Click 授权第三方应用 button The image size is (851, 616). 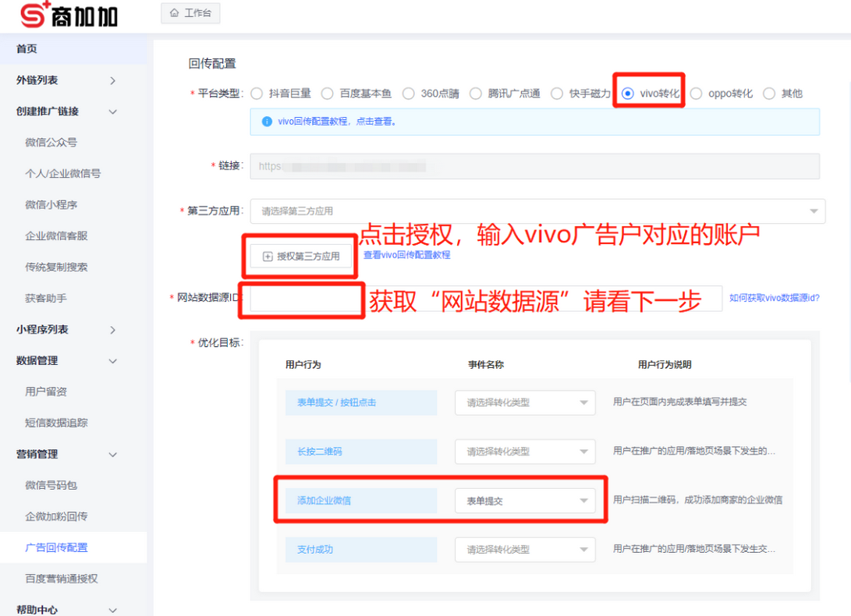point(301,257)
